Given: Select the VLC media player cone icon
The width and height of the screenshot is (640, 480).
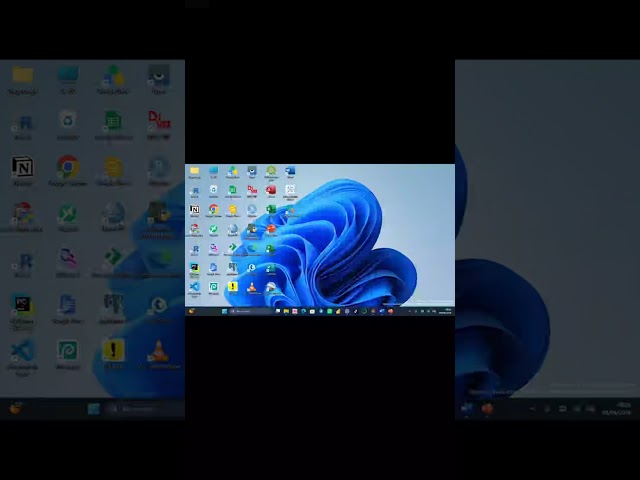Looking at the screenshot, I should pos(252,287).
